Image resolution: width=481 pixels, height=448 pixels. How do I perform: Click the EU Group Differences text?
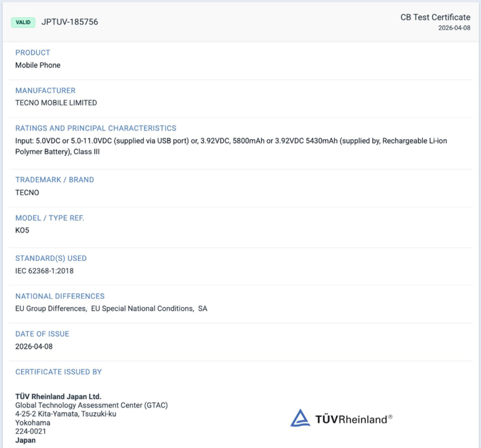(x=51, y=308)
